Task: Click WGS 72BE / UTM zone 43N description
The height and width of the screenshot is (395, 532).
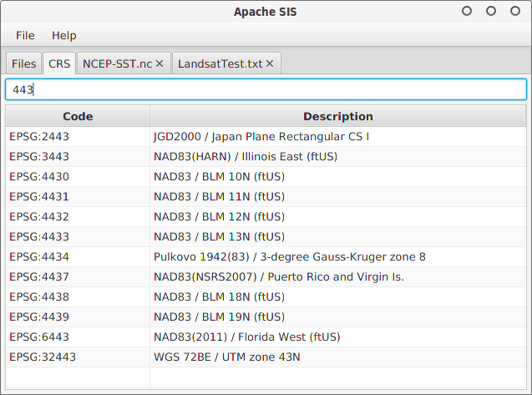Action: (x=227, y=357)
